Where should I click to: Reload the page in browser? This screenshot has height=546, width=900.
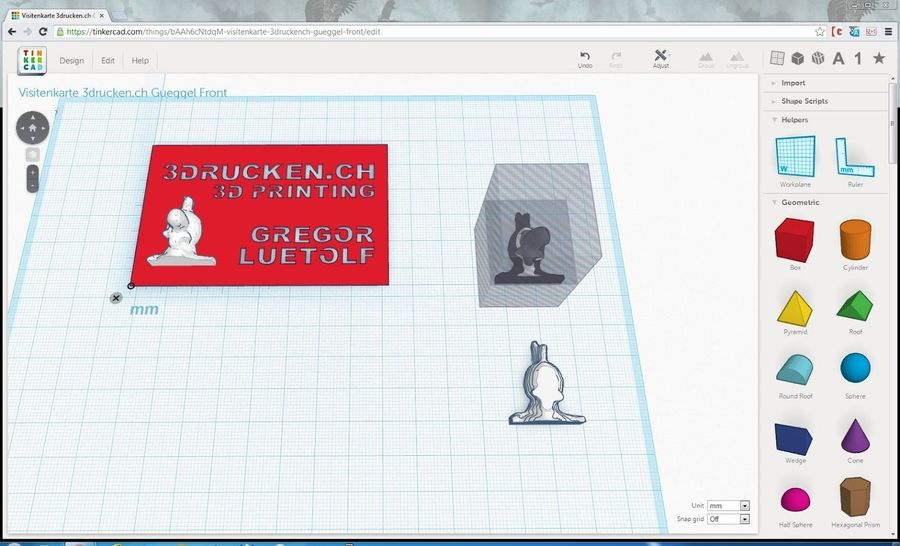pyautogui.click(x=43, y=32)
